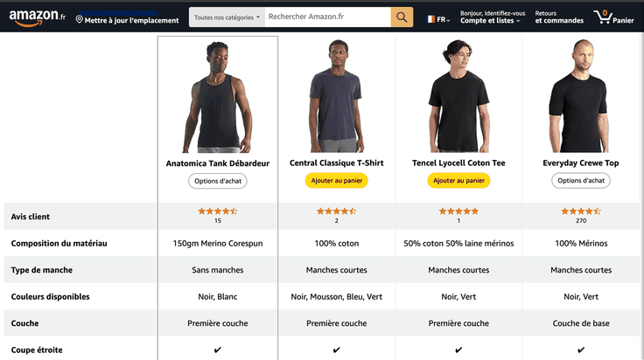Click the Amazon.fr logo
The height and width of the screenshot is (360, 644).
(x=37, y=17)
